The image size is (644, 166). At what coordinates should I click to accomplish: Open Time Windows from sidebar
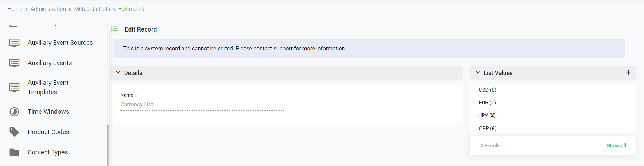click(x=48, y=112)
